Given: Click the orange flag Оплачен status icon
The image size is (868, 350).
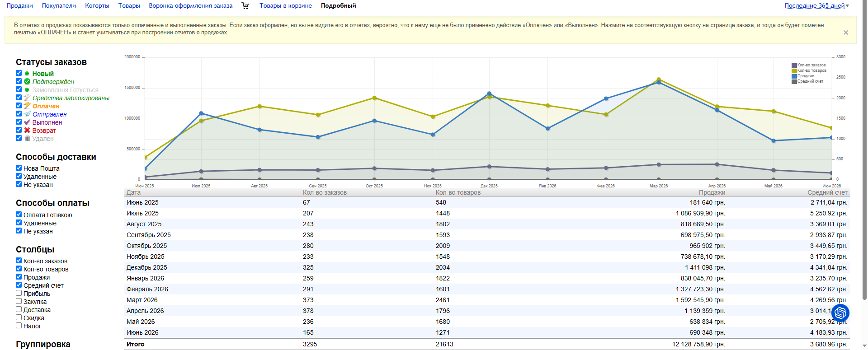Looking at the screenshot, I should click(x=27, y=106).
